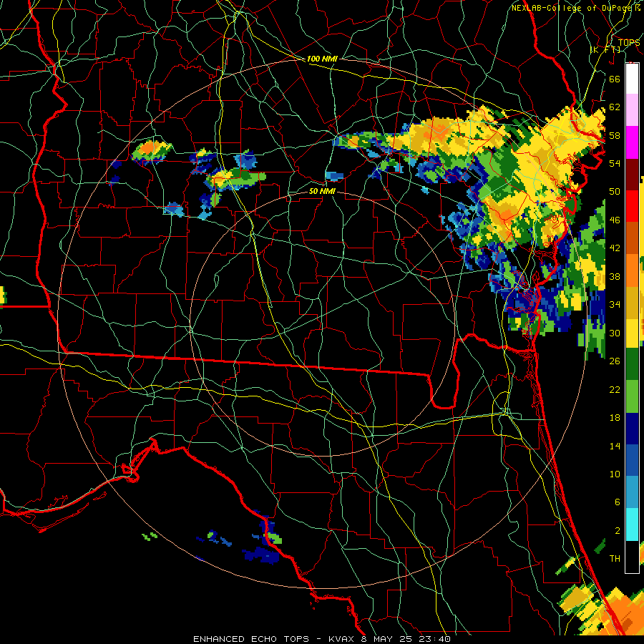Click the white swatch in the tops legend
The image size is (644, 644).
(632, 79)
